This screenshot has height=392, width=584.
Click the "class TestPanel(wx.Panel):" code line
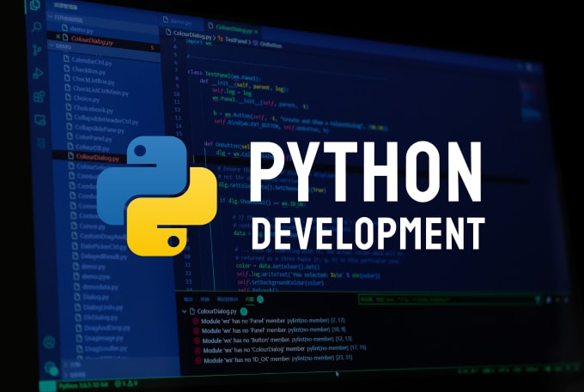[x=224, y=75]
